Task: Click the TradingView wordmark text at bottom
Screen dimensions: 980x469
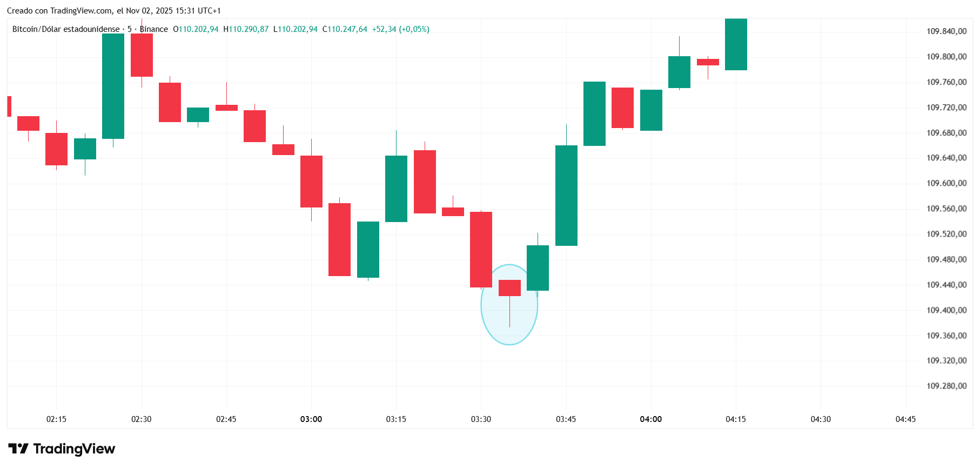Action: click(74, 448)
